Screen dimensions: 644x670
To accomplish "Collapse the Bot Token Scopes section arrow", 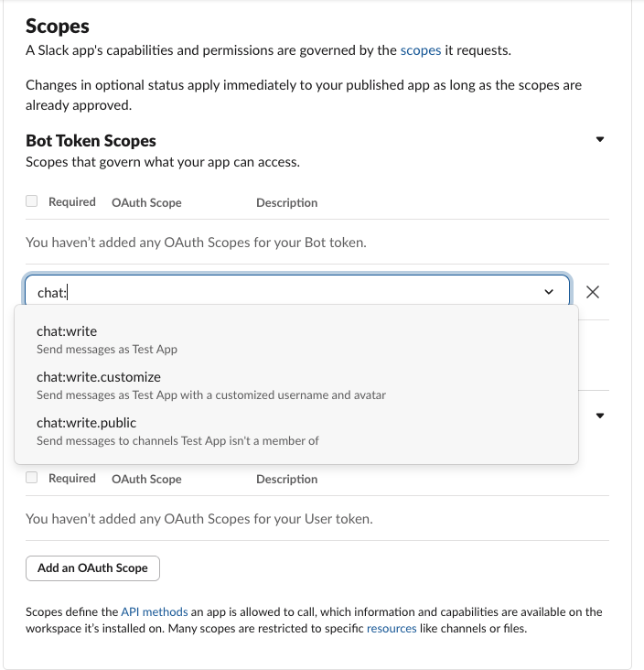I will (600, 140).
